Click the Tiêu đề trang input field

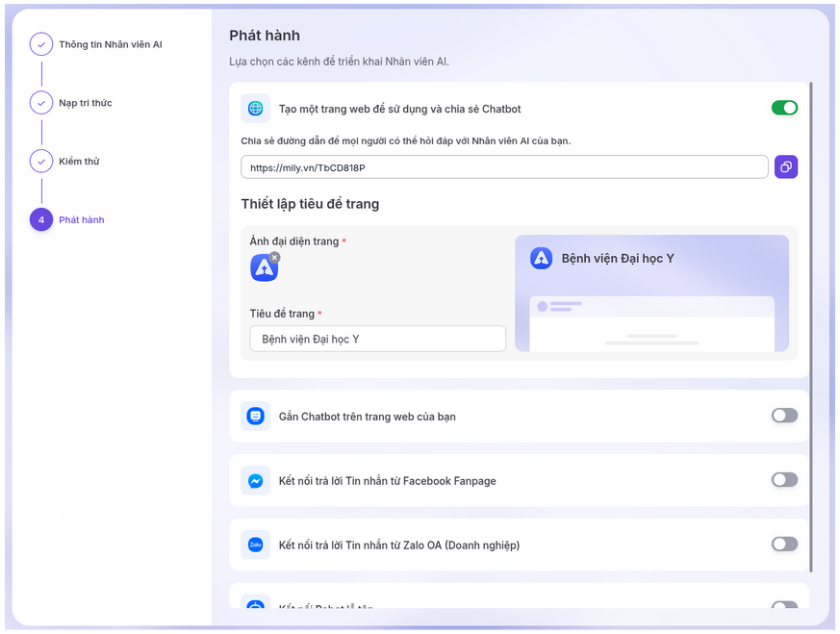point(377,339)
